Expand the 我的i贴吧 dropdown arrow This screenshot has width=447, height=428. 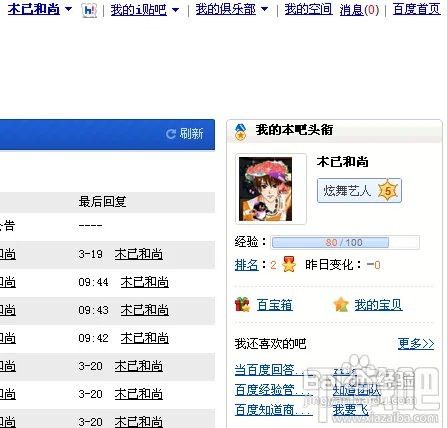click(x=175, y=10)
